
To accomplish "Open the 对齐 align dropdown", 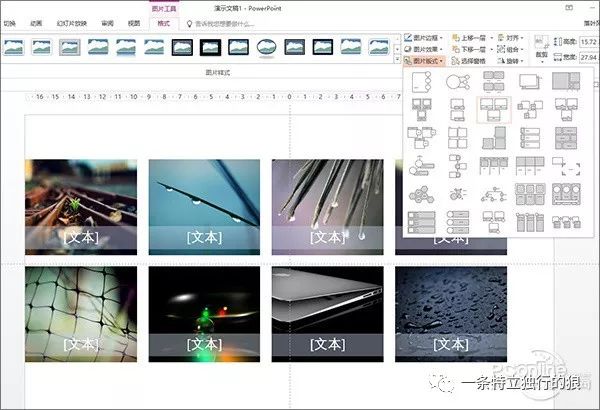I will [x=510, y=38].
